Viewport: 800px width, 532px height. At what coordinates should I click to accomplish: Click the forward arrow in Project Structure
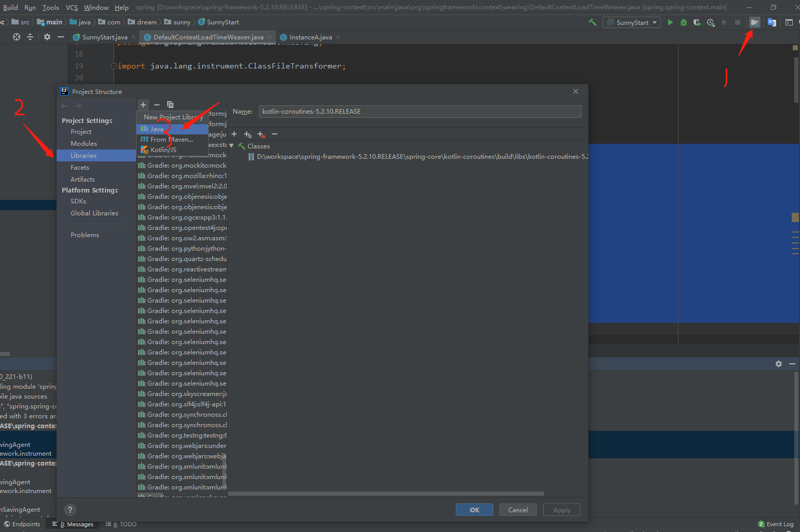pos(78,106)
